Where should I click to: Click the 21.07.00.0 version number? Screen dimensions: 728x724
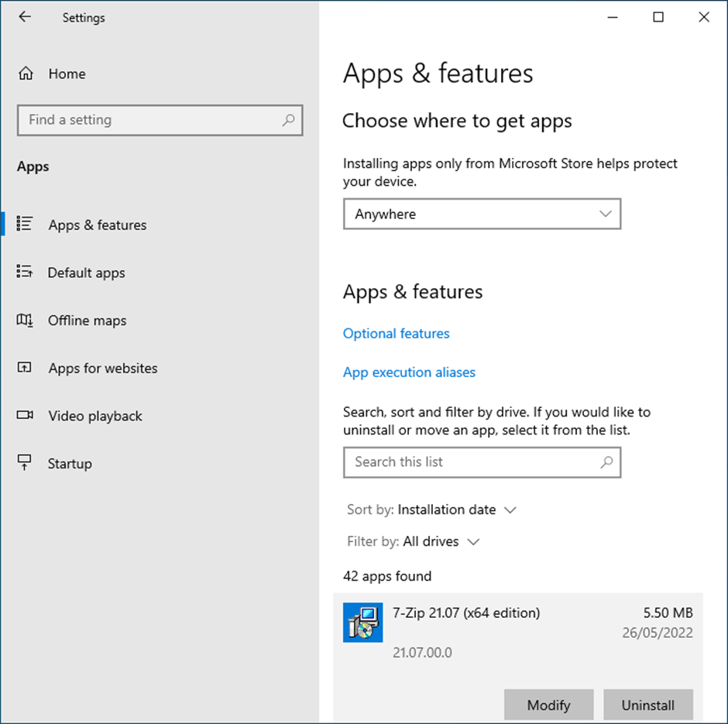coord(422,653)
